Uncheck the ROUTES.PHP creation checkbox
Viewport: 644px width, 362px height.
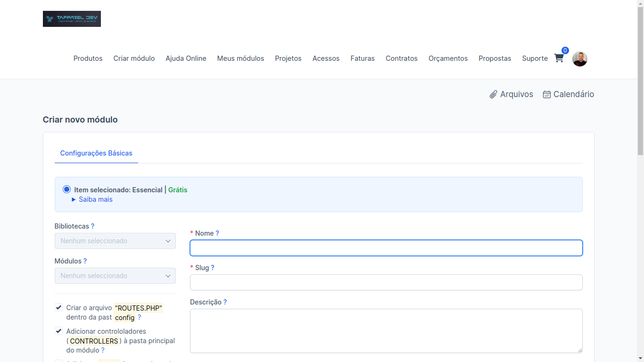(x=58, y=307)
